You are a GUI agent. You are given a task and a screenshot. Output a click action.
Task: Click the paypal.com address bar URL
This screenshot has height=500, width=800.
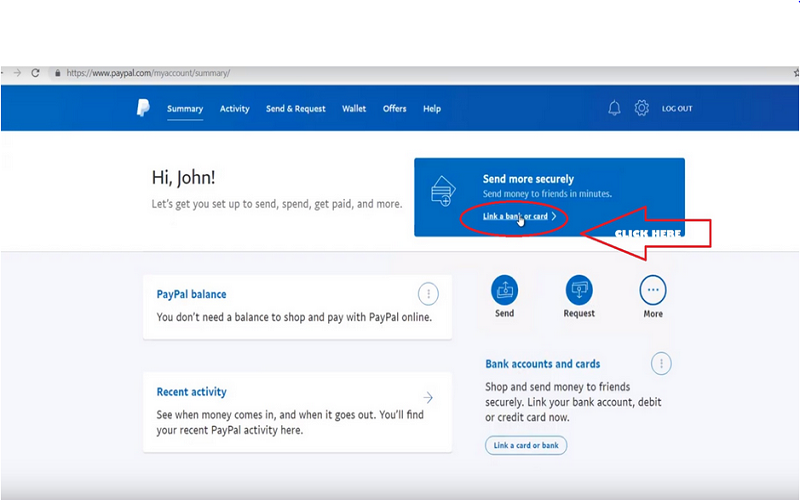[x=148, y=73]
